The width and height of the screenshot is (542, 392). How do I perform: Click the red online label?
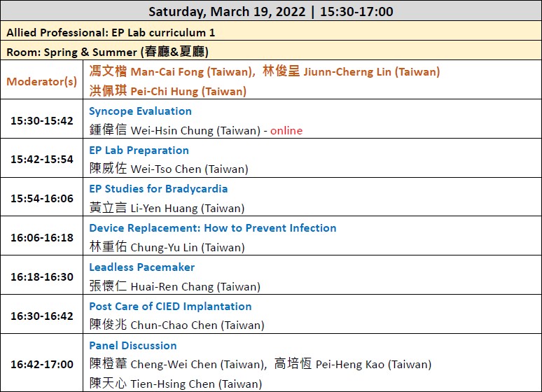coord(286,131)
